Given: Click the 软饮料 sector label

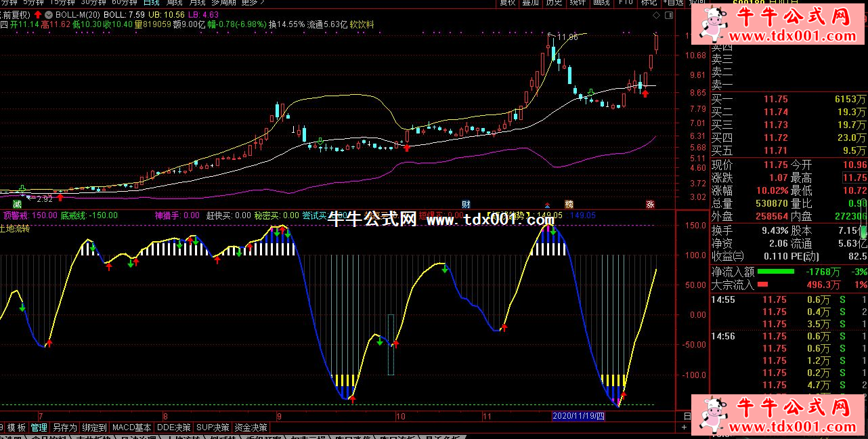Looking at the screenshot, I should 362,24.
